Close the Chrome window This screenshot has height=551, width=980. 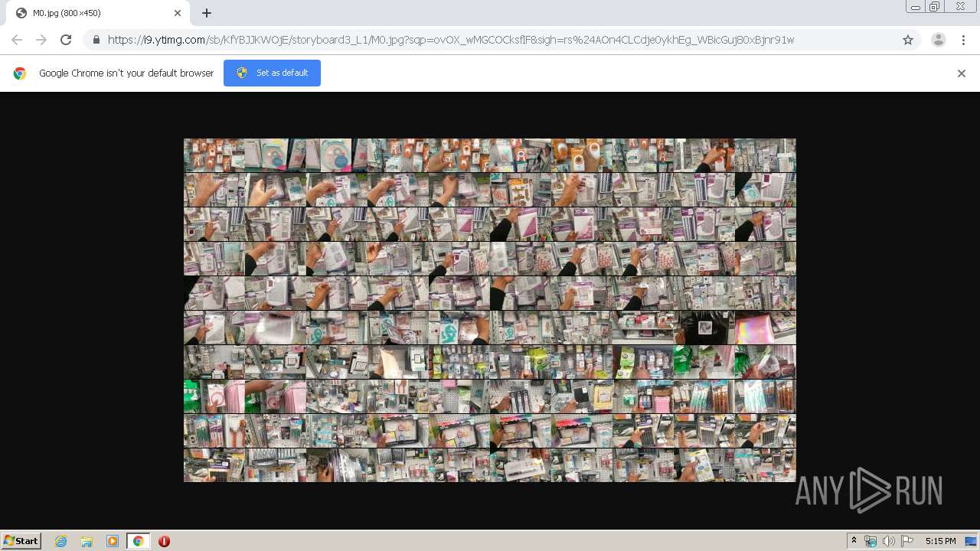point(960,7)
